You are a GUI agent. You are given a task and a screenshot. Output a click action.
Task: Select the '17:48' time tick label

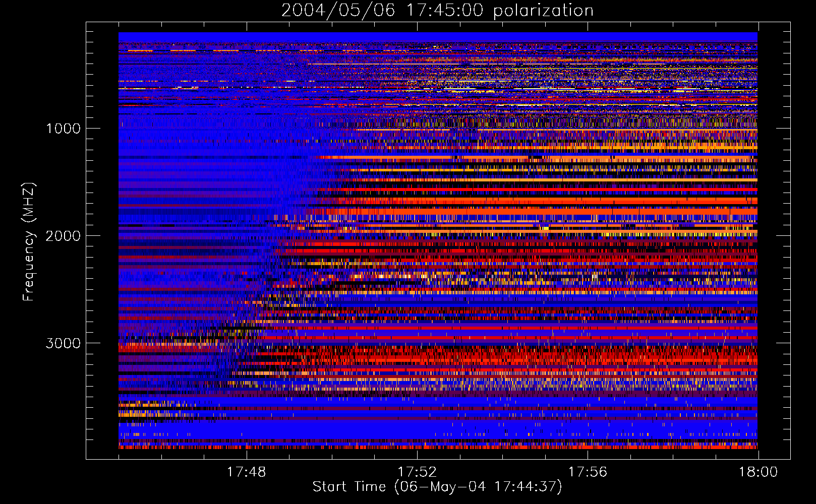[x=246, y=472]
